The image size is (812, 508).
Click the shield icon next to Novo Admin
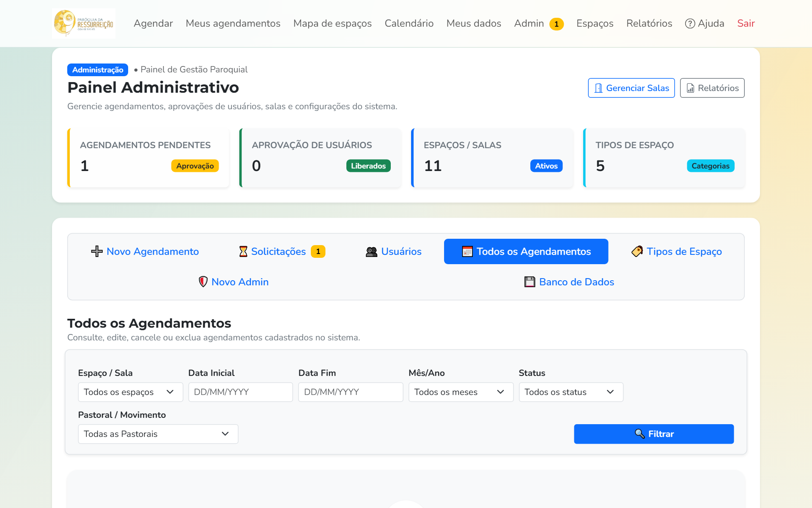pos(203,282)
